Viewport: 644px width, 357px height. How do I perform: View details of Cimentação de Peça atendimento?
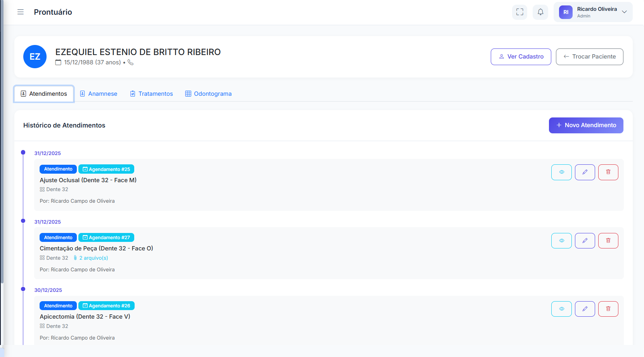click(561, 241)
